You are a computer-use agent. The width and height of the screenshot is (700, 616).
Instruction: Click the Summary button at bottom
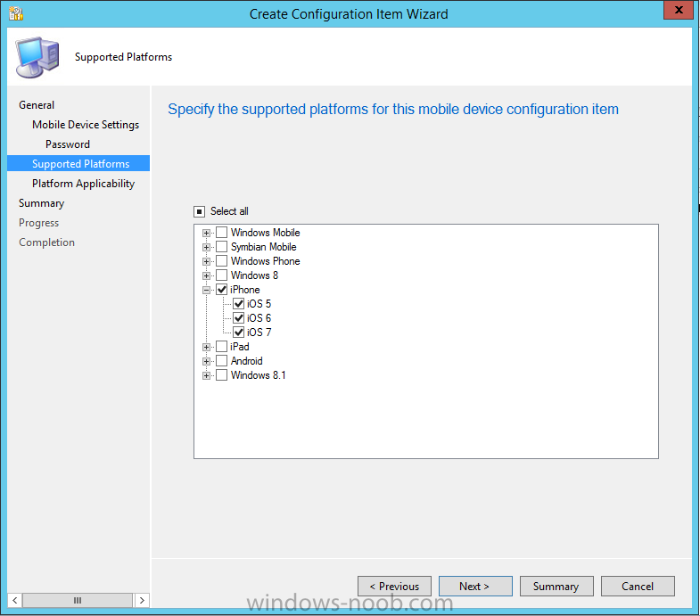point(556,586)
